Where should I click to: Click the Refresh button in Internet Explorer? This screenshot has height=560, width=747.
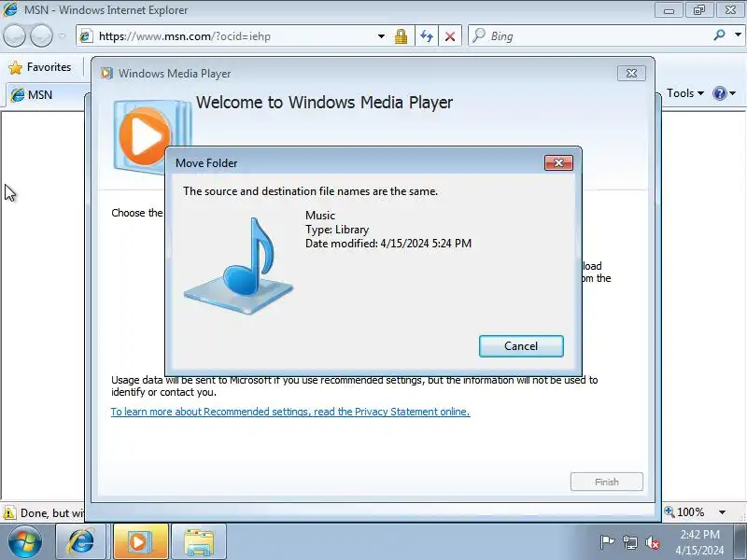427,36
